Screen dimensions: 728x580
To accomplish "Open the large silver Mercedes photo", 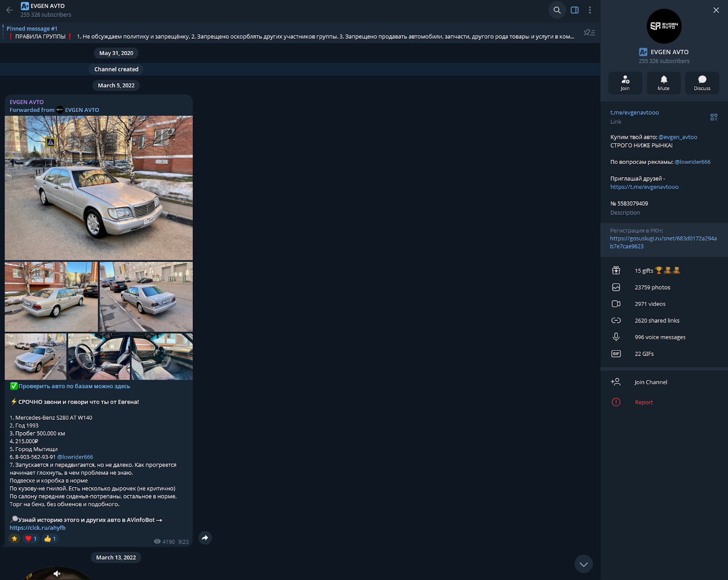I will [99, 188].
